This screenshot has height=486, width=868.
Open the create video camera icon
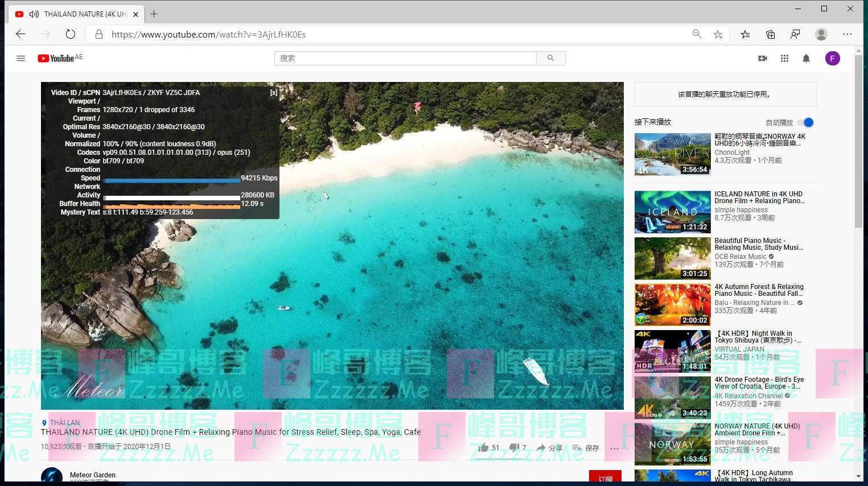point(763,58)
